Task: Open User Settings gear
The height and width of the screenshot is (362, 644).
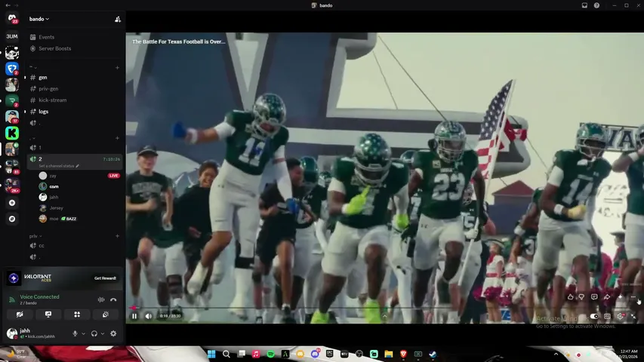Action: pyautogui.click(x=113, y=333)
